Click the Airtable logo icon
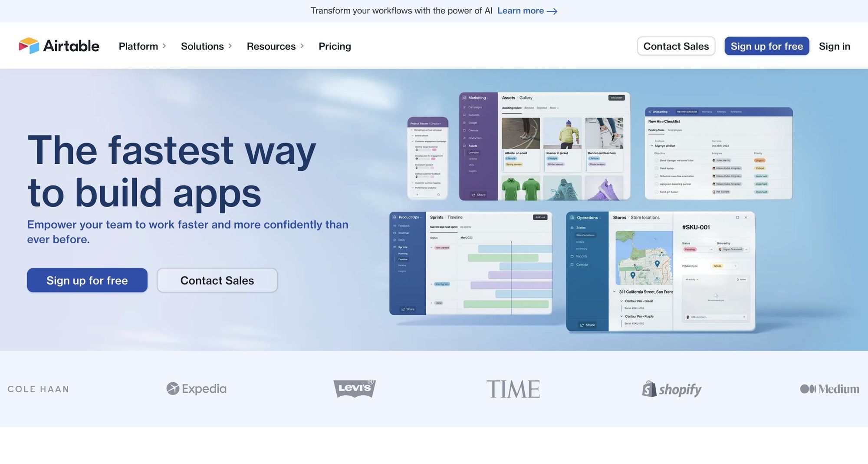This screenshot has width=868, height=464. [x=29, y=46]
